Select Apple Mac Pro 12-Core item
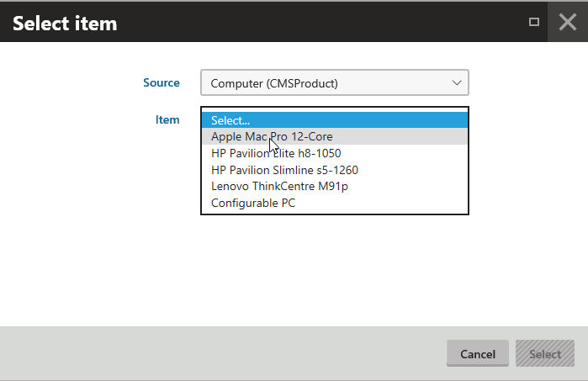This screenshot has height=381, width=588. click(x=335, y=136)
